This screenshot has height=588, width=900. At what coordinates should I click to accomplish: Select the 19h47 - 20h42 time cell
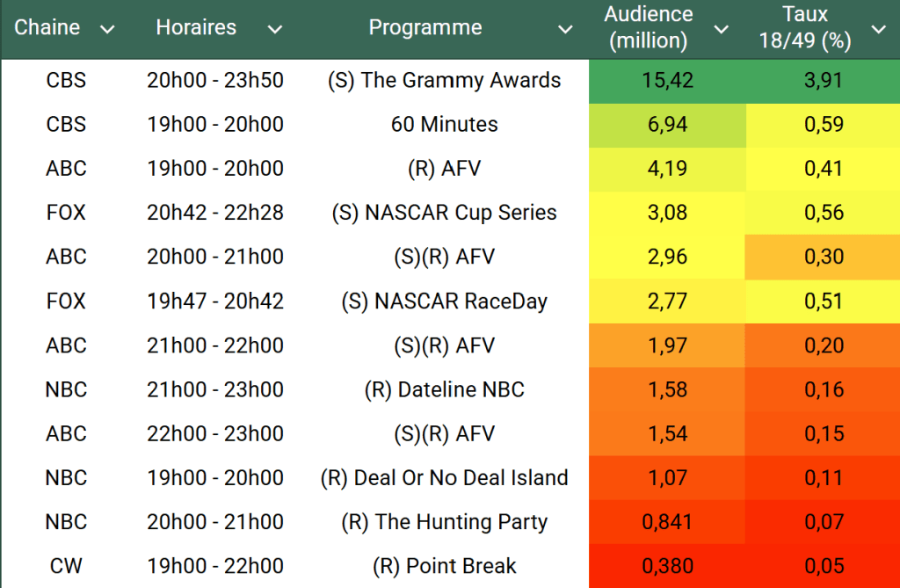[215, 301]
